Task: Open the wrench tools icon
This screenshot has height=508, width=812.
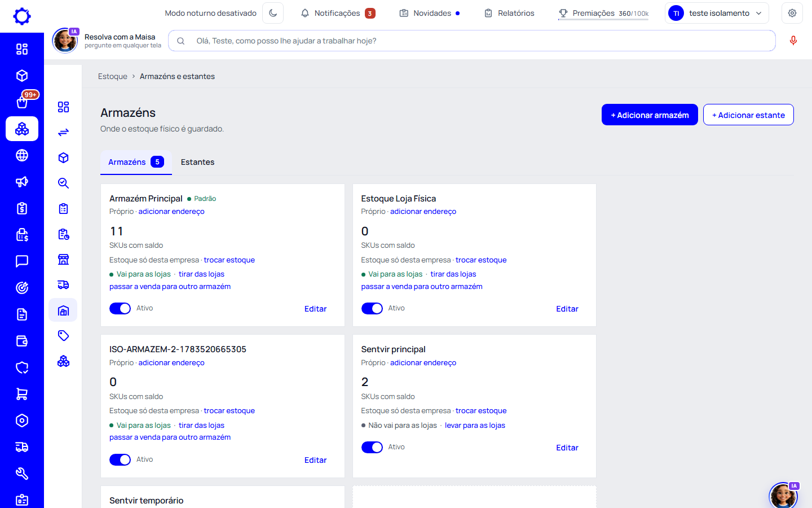Action: [x=22, y=474]
